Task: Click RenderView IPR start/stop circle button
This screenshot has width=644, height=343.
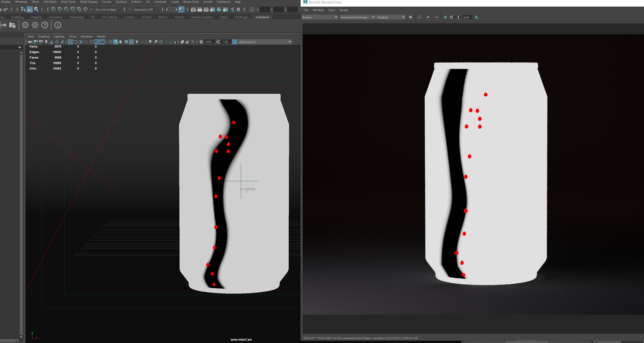Action: (x=410, y=17)
